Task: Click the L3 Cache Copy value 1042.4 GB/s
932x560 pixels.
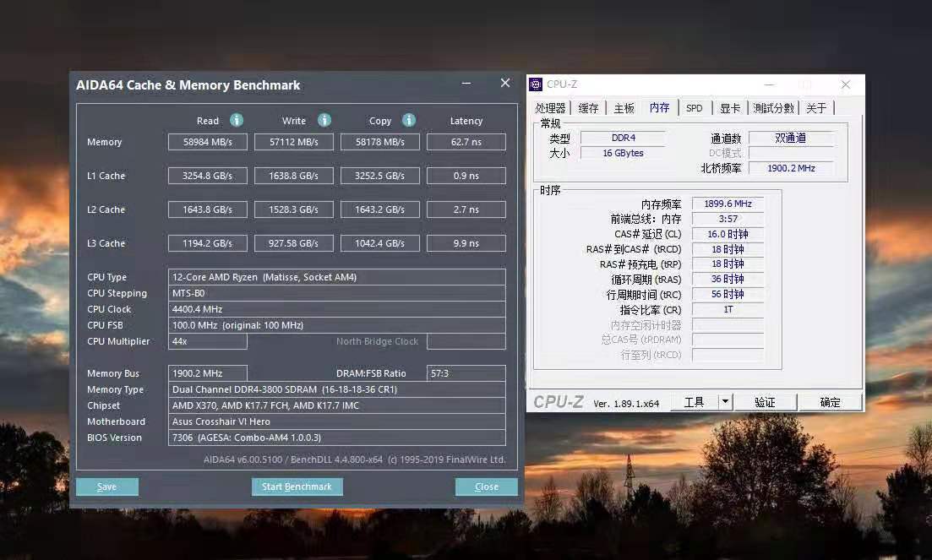Action: click(x=380, y=243)
